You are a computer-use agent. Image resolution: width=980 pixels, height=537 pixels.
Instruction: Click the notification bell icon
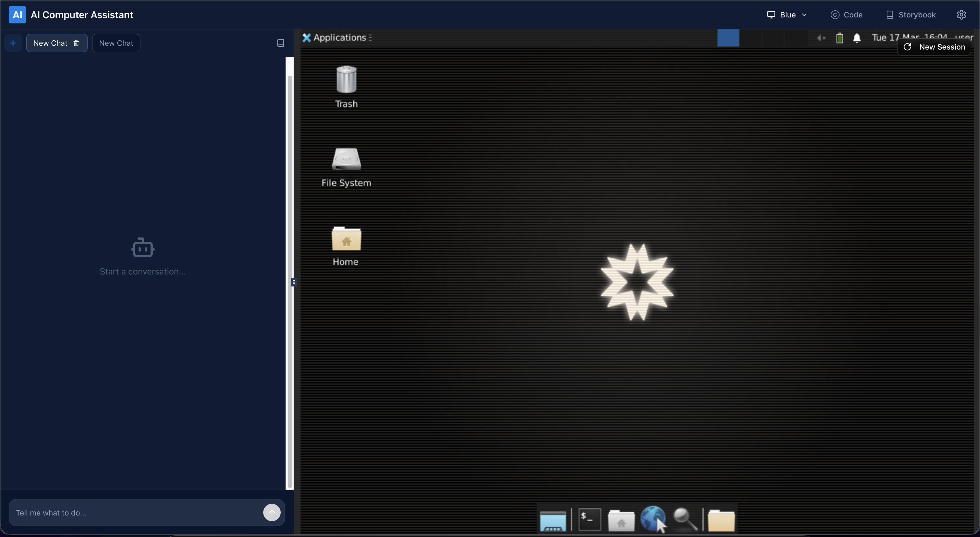857,38
